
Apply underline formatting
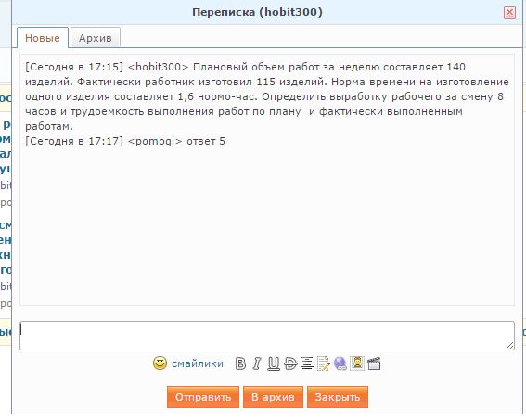point(274,363)
